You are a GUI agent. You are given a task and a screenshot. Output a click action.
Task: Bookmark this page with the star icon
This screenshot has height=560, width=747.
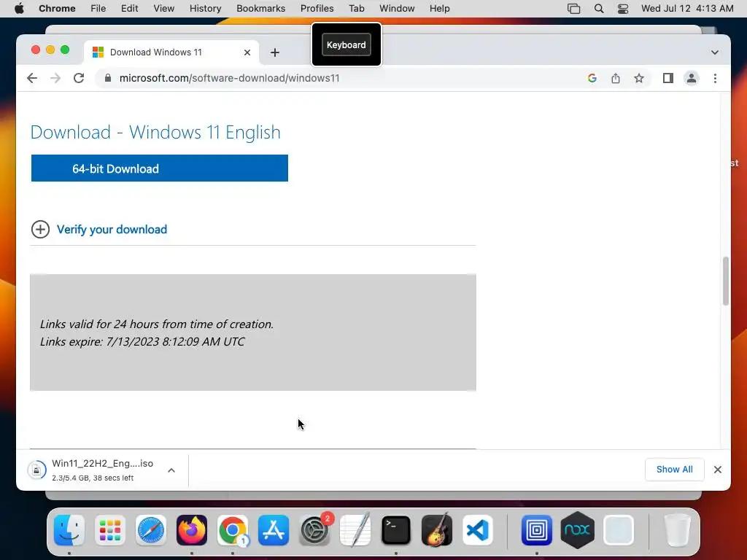639,78
